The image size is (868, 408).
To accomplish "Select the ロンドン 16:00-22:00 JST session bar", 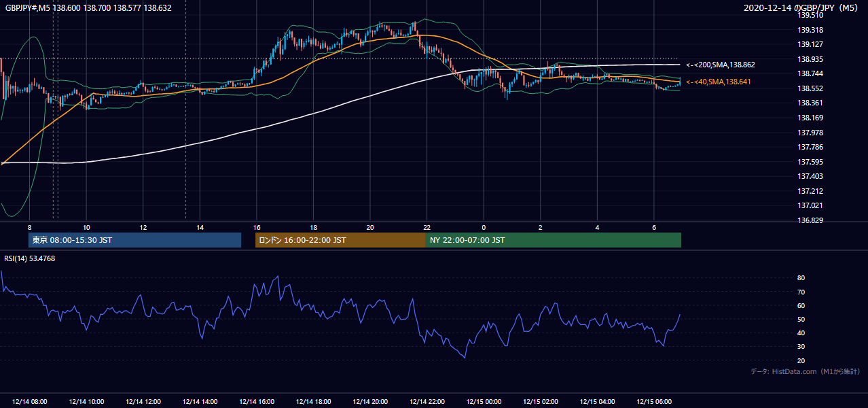I will [340, 240].
